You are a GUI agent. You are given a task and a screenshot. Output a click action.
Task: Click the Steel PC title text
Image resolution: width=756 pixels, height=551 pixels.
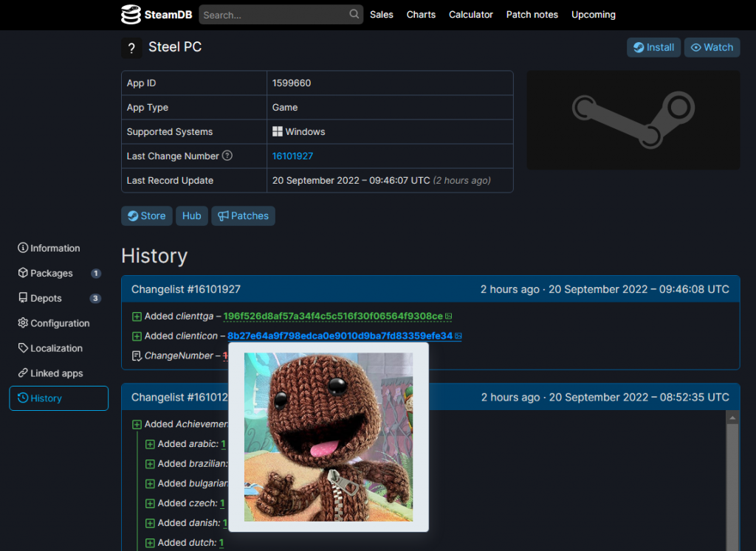(x=175, y=46)
